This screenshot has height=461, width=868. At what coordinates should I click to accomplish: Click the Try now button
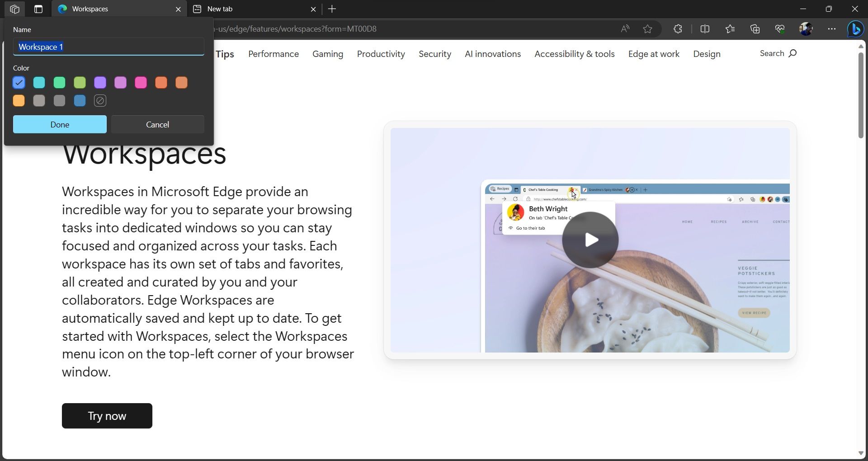(x=107, y=416)
